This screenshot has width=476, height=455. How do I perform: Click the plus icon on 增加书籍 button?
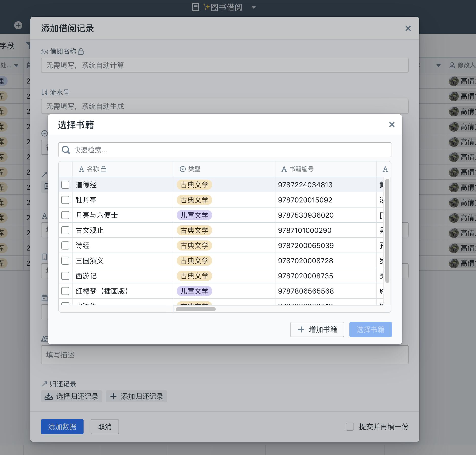[x=301, y=329]
